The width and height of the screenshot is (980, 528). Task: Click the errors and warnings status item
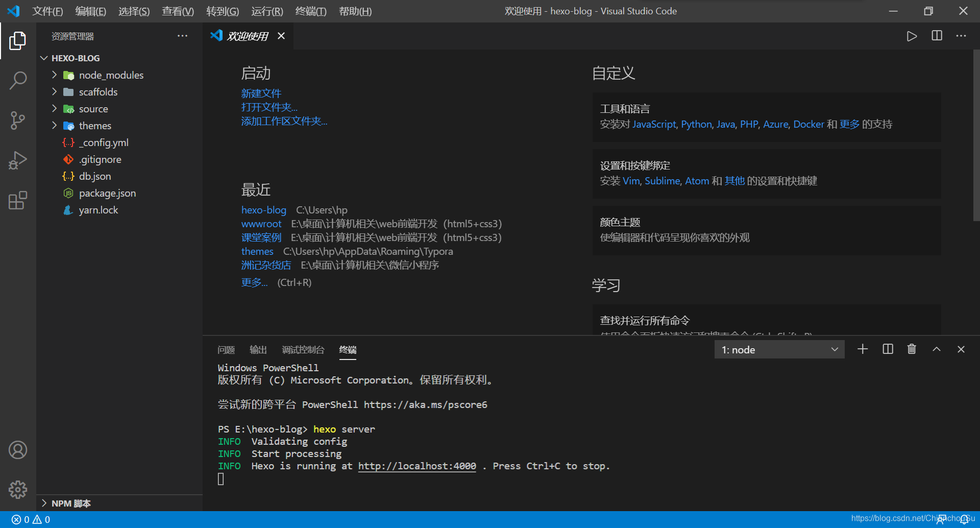click(31, 519)
